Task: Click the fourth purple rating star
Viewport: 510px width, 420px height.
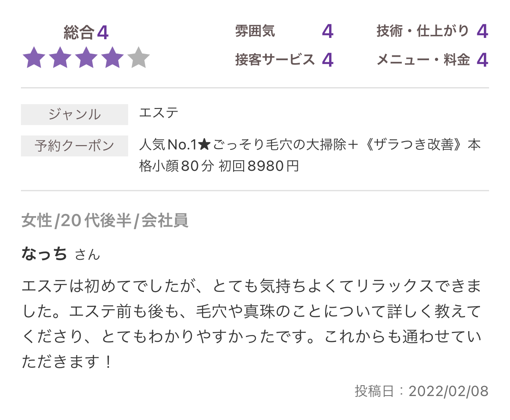Action: pos(112,58)
